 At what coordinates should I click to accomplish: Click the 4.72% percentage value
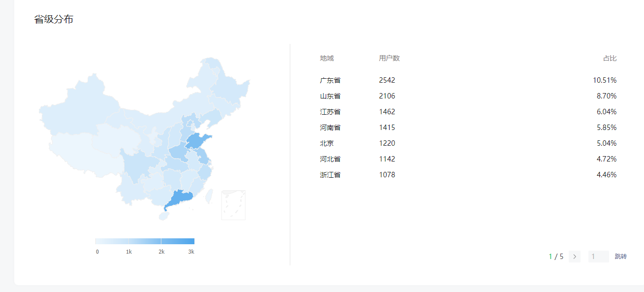tap(607, 159)
